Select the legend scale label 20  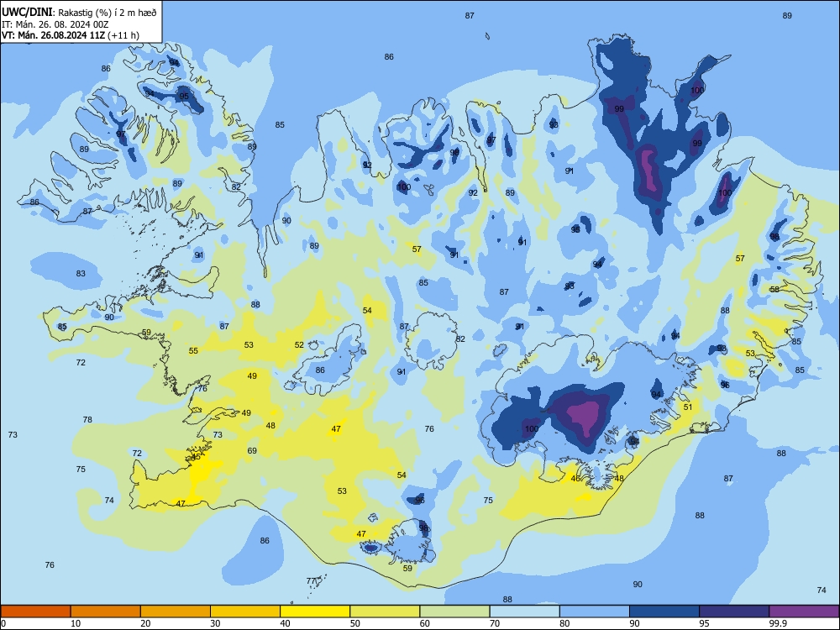tap(145, 623)
